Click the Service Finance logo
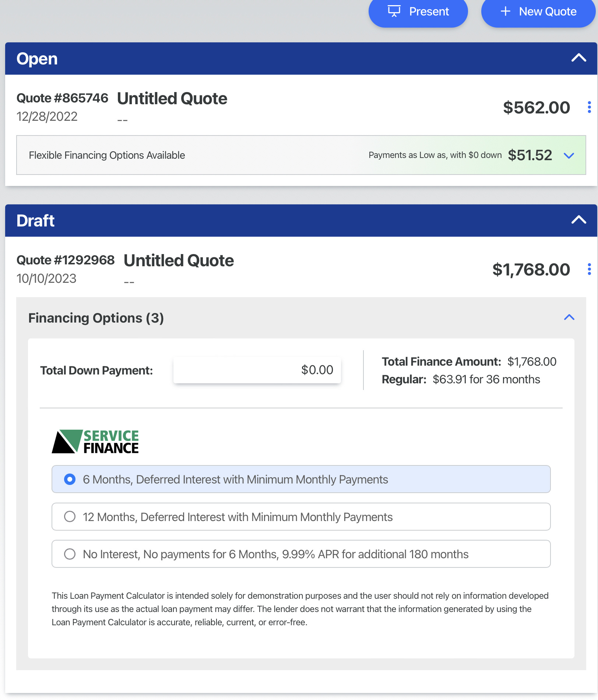598x700 pixels. click(95, 441)
